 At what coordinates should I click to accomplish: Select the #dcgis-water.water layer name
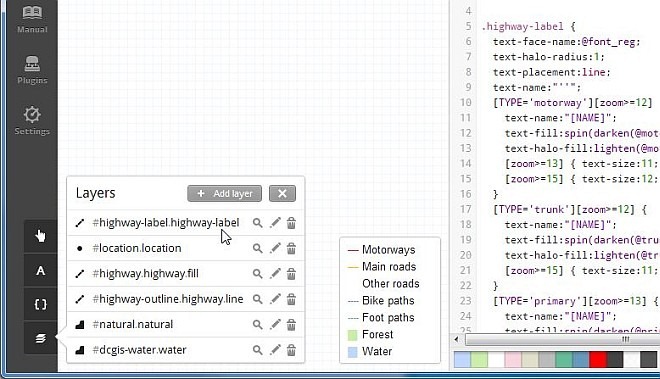pos(139,350)
